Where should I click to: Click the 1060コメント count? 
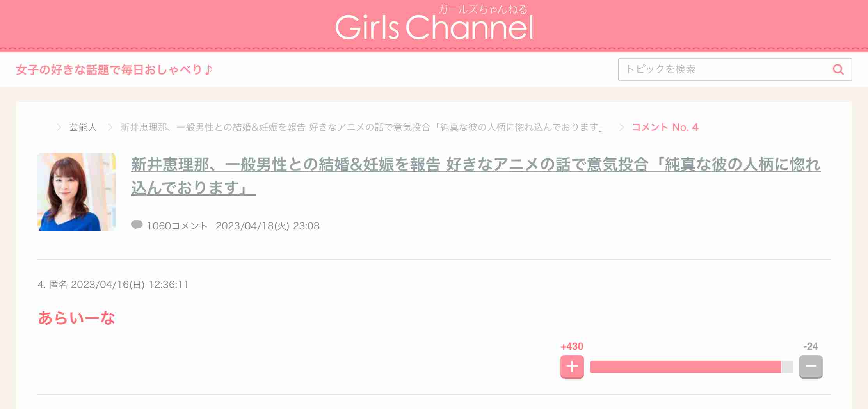tap(178, 226)
